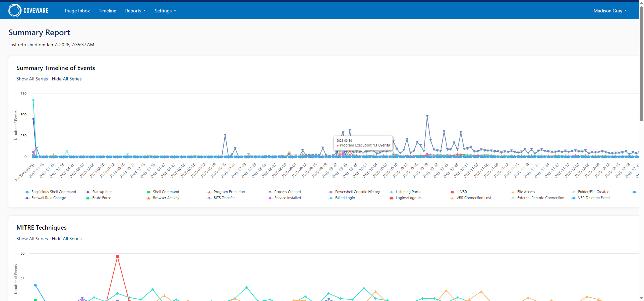Screen dimensions: 644x301
Task: Click the Program Execution legend triangle marker
Action: 209,192
